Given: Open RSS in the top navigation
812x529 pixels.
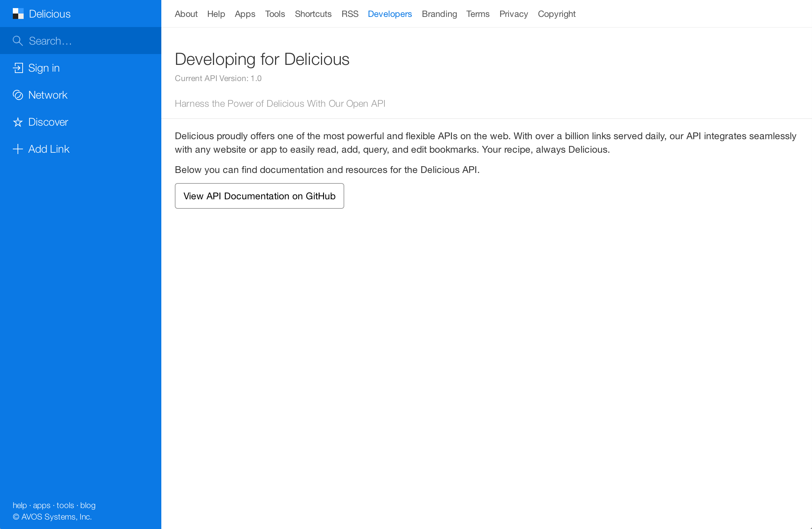Looking at the screenshot, I should point(350,14).
